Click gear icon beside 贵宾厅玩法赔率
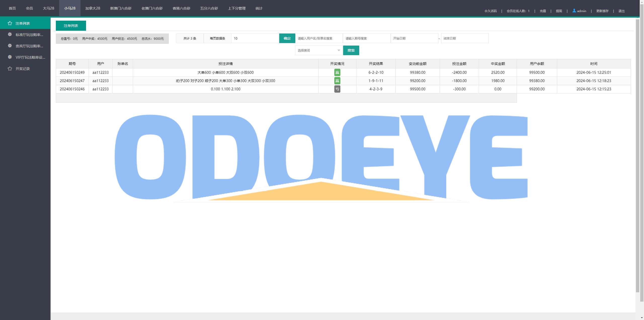This screenshot has width=644, height=320. (10, 46)
